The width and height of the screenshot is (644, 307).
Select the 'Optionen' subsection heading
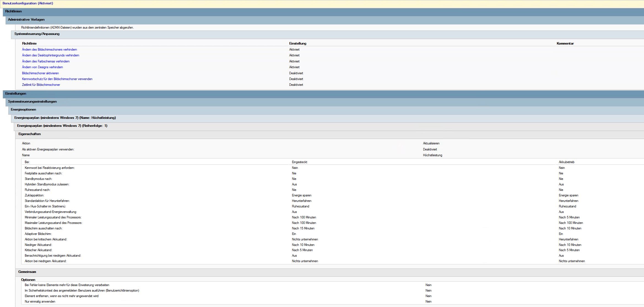(28, 280)
